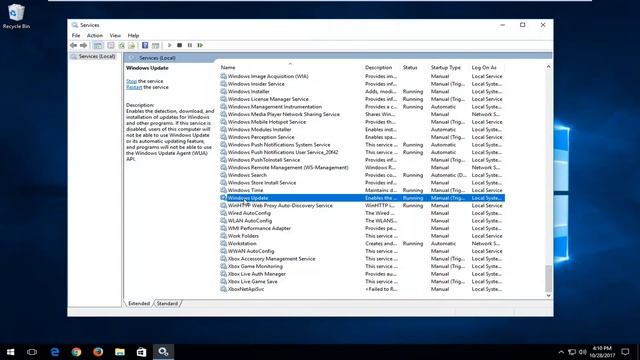Select the Workstation service row

click(362, 244)
